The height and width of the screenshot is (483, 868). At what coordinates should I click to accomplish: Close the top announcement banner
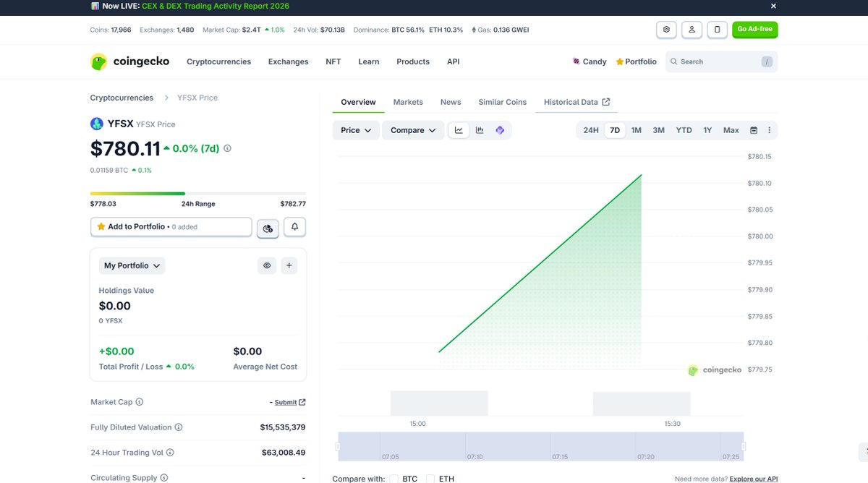[773, 6]
